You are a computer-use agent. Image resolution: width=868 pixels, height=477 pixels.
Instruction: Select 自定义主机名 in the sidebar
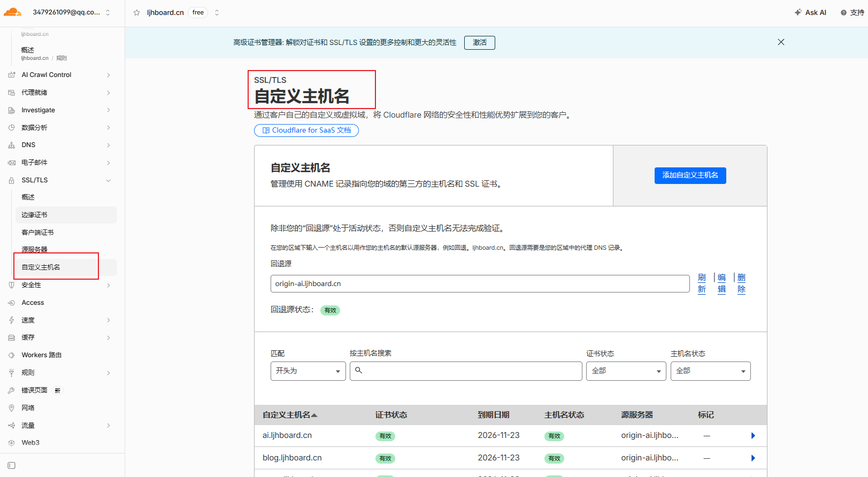(x=67, y=267)
